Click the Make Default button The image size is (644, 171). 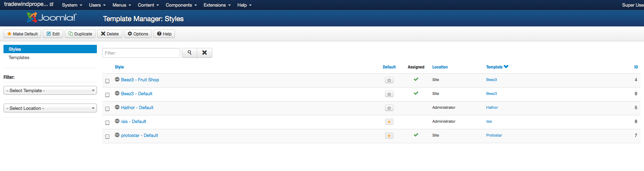coord(22,34)
